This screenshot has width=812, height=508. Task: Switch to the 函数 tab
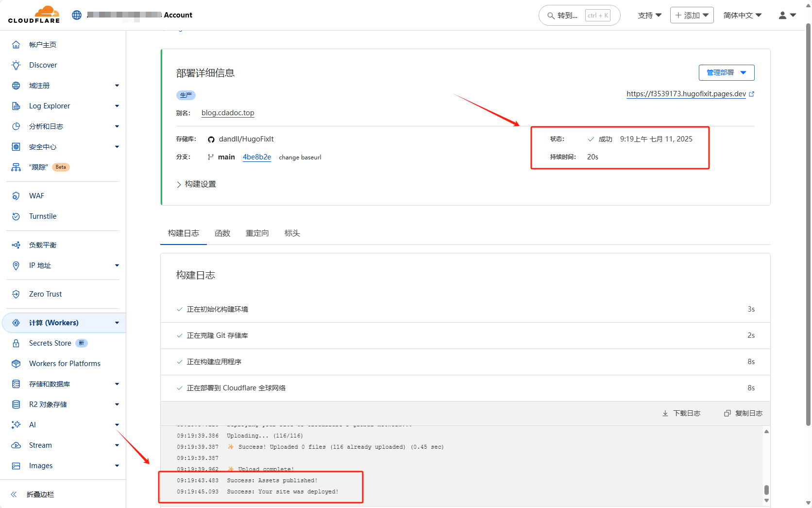[222, 233]
